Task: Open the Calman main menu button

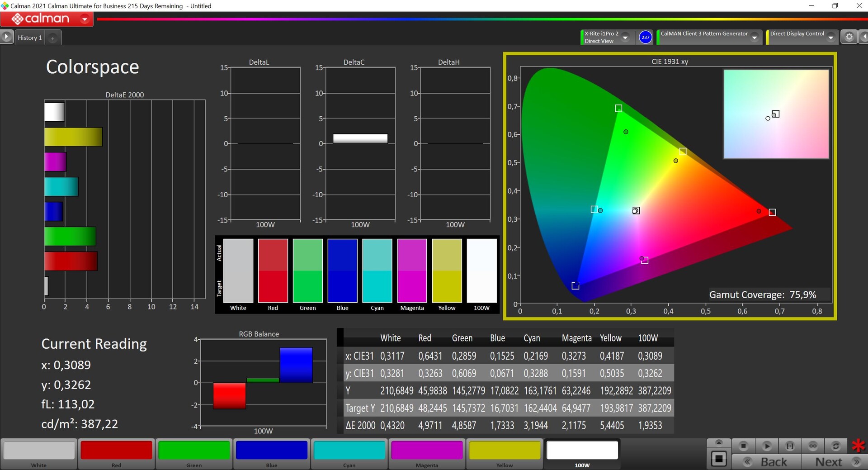Action: 47,19
